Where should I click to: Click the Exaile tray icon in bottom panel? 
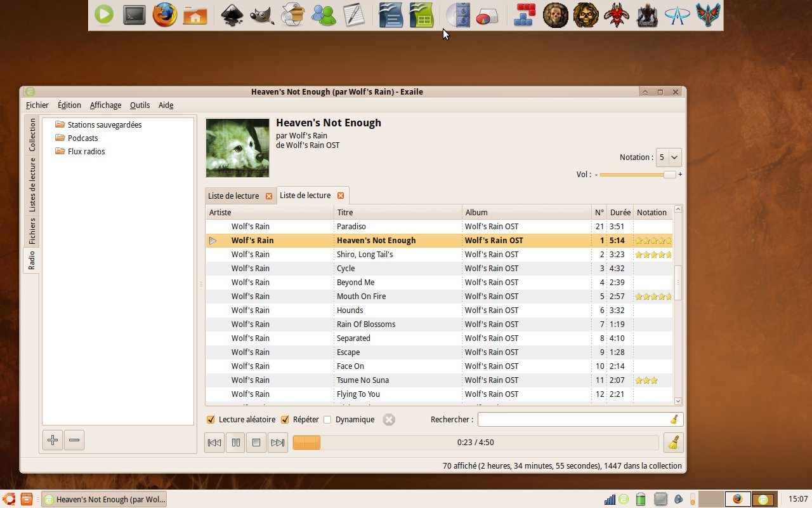(x=624, y=499)
